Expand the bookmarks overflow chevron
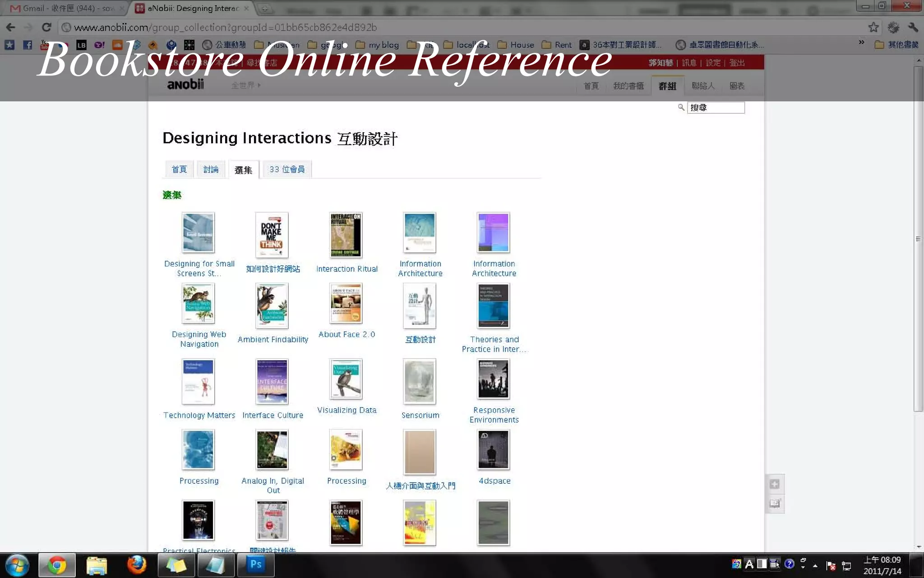Screen dimensions: 924x578 click(x=861, y=42)
